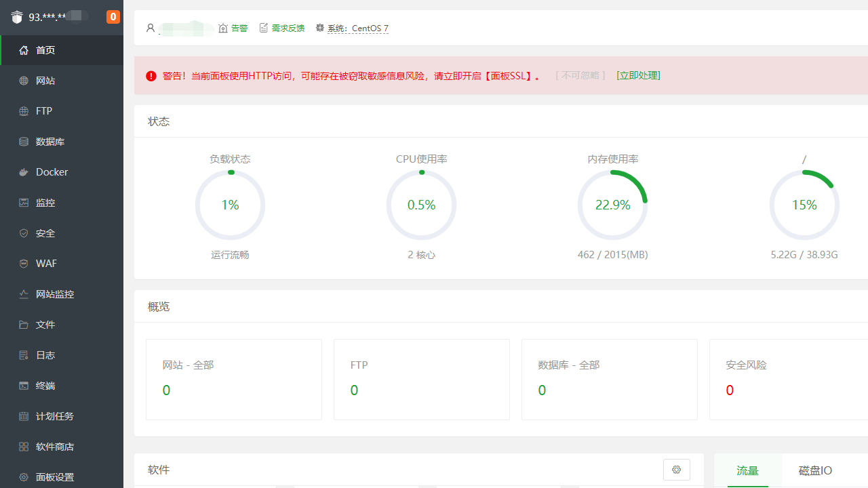Open the FTP overview card
Image resolution: width=868 pixels, height=488 pixels.
tap(422, 380)
